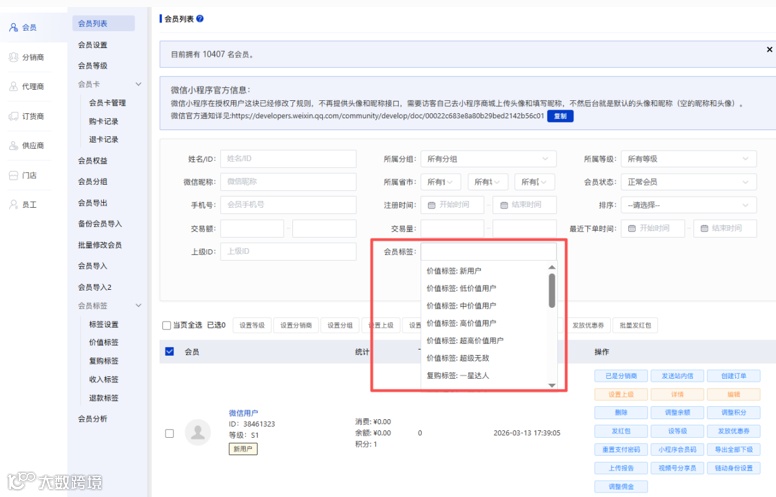Click the help question mark beside 会员列表
The width and height of the screenshot is (776, 497).
[200, 18]
